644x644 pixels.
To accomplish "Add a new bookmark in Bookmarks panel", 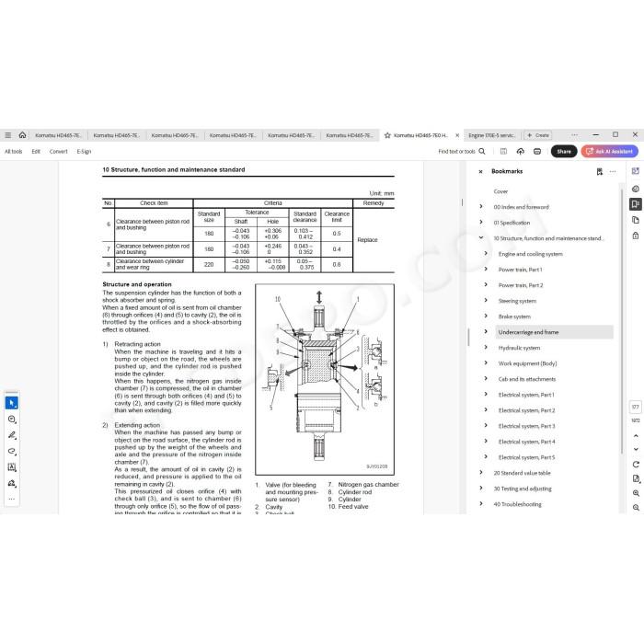I will point(599,171).
